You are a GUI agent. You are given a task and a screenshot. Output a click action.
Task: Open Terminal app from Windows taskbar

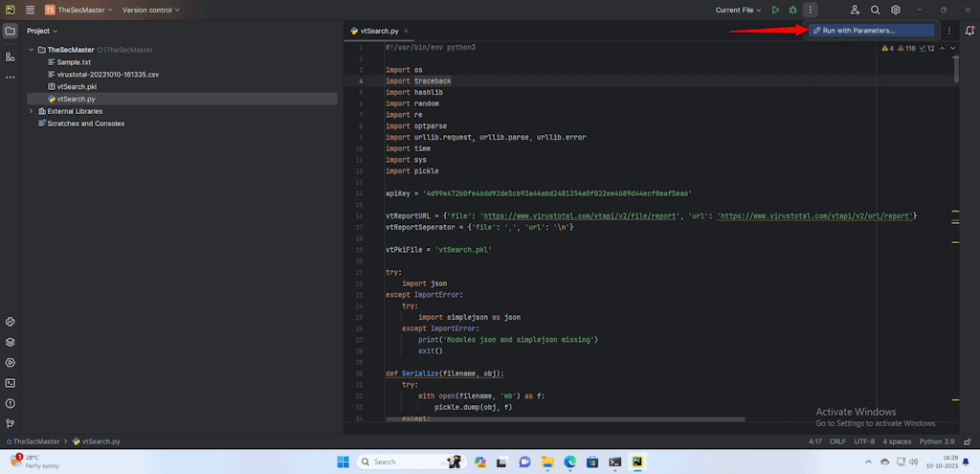tap(615, 462)
